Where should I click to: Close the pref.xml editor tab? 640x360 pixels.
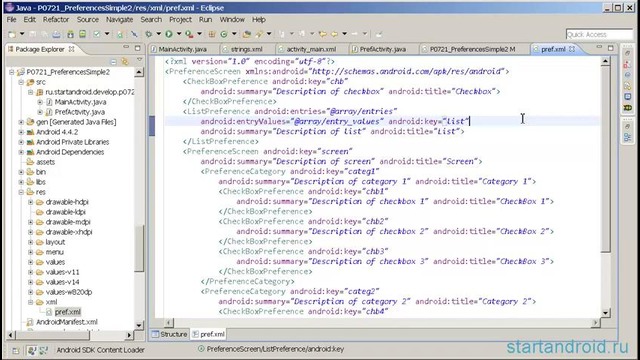pyautogui.click(x=572, y=49)
